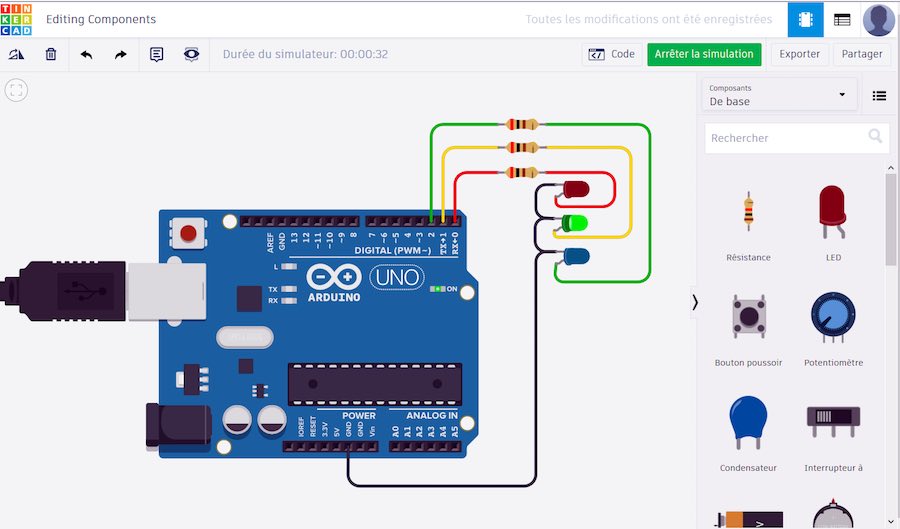Image resolution: width=900 pixels, height=529 pixels.
Task: Collapse the components panel chevron
Action: pyautogui.click(x=695, y=302)
